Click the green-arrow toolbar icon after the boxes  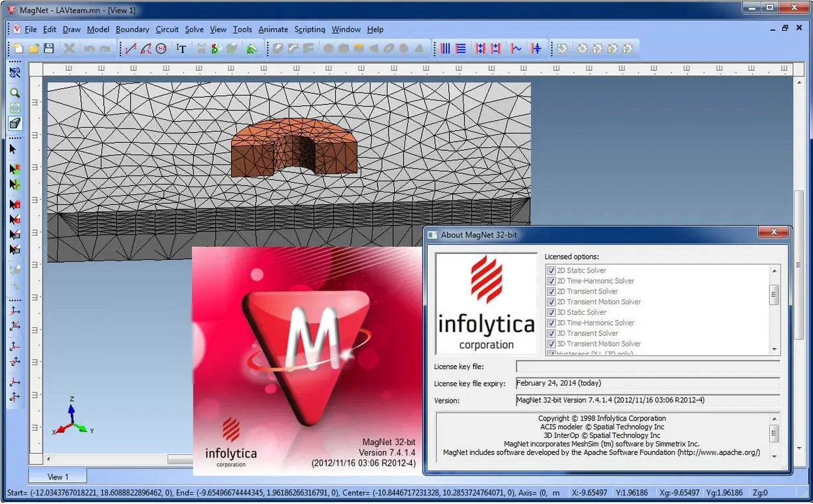[x=252, y=48]
